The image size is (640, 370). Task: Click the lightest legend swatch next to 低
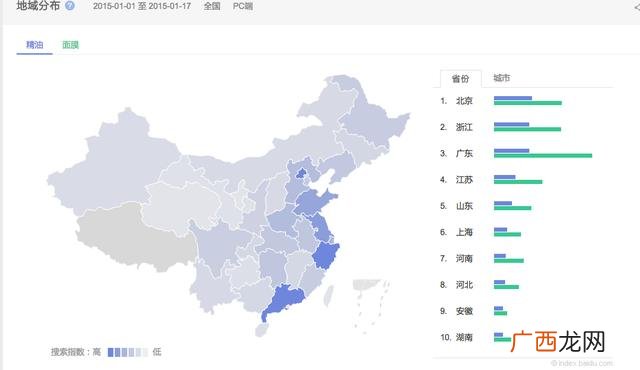point(145,352)
